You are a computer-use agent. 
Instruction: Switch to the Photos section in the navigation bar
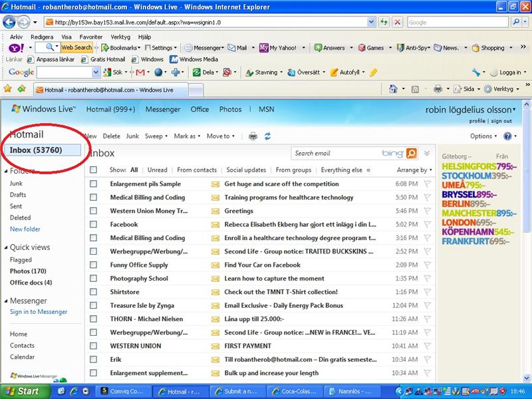click(230, 109)
